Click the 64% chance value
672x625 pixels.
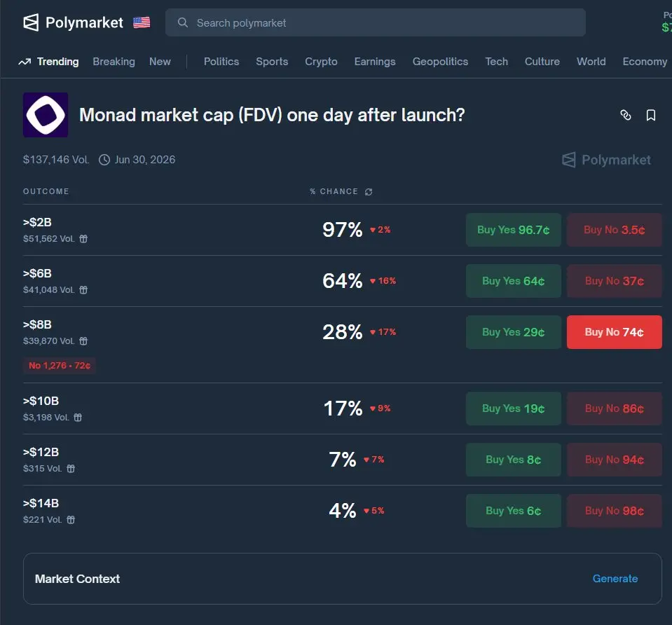(343, 281)
